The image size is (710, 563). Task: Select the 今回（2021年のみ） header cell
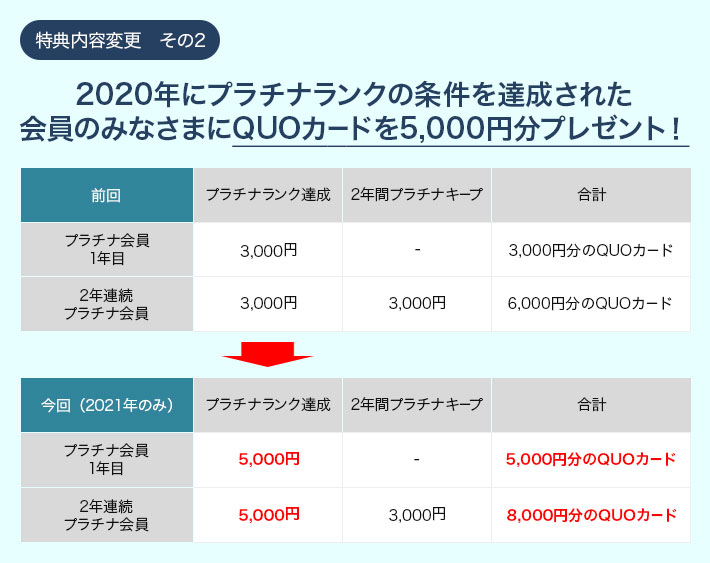(x=106, y=405)
